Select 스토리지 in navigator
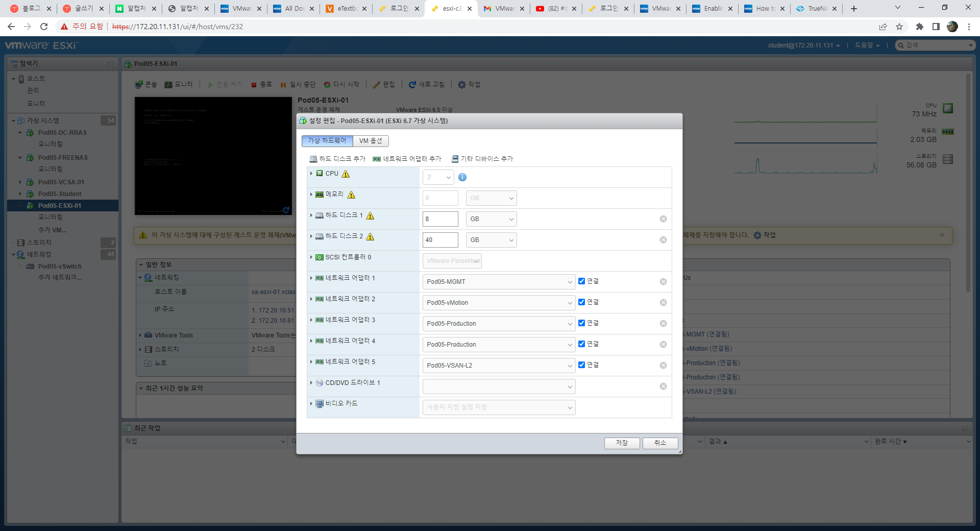The image size is (980, 531). 39,243
